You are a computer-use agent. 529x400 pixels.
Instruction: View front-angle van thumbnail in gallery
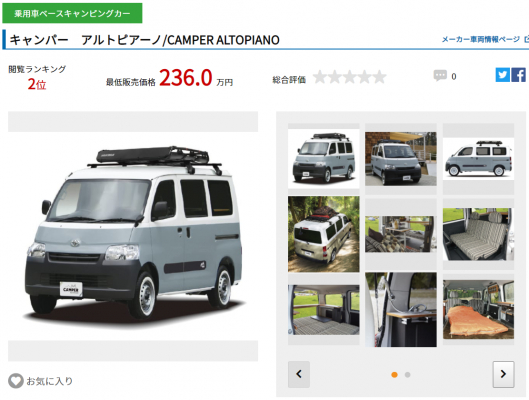324,159
